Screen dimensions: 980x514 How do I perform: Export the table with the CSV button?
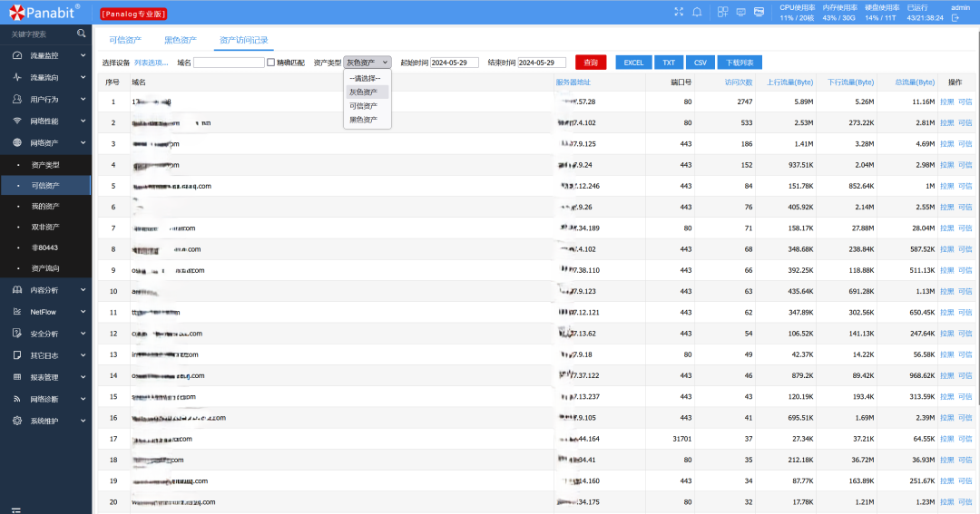pos(700,63)
